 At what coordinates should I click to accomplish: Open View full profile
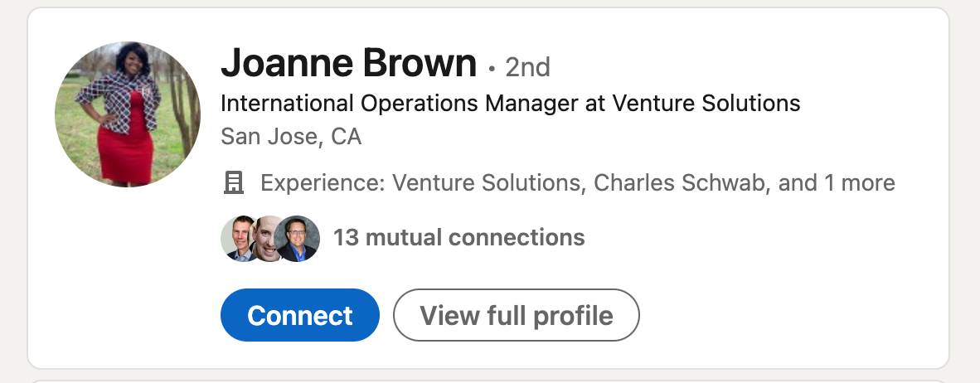(516, 315)
